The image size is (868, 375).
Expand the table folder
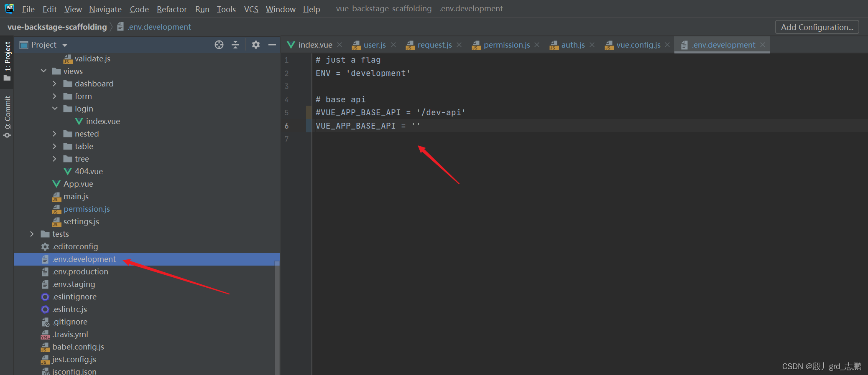click(54, 146)
